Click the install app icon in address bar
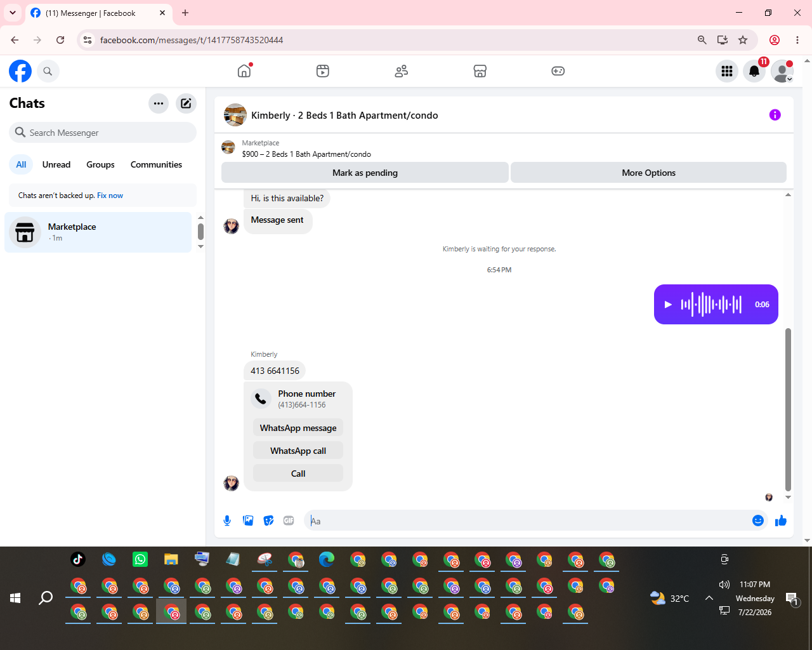Viewport: 812px width, 650px height. (x=723, y=40)
